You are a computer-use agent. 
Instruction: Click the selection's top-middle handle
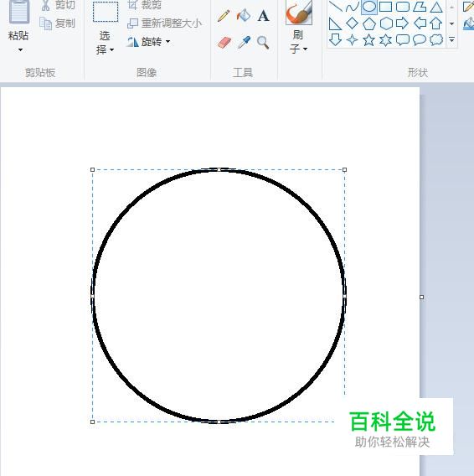pos(219,169)
